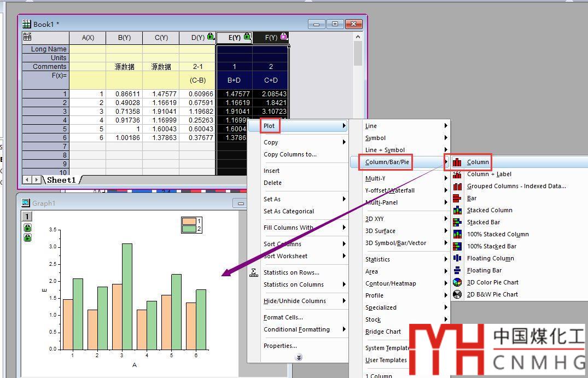Click the sigma icon beside Statistics on Rows
Image resolution: width=588 pixels, height=378 pixels.
point(254,272)
